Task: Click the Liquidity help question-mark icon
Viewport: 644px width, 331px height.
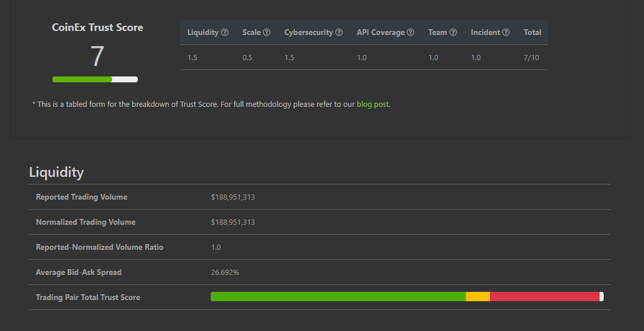Action: coord(225,32)
